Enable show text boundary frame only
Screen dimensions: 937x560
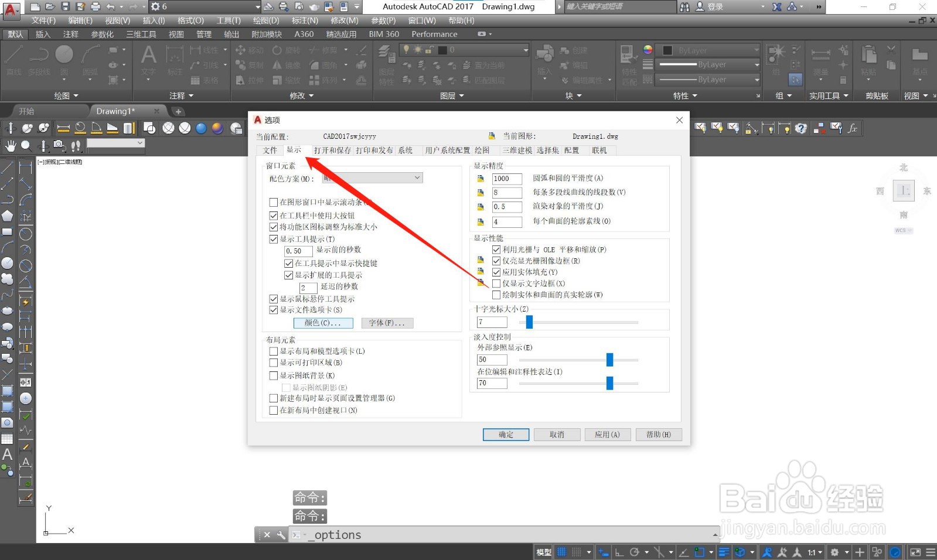496,284
